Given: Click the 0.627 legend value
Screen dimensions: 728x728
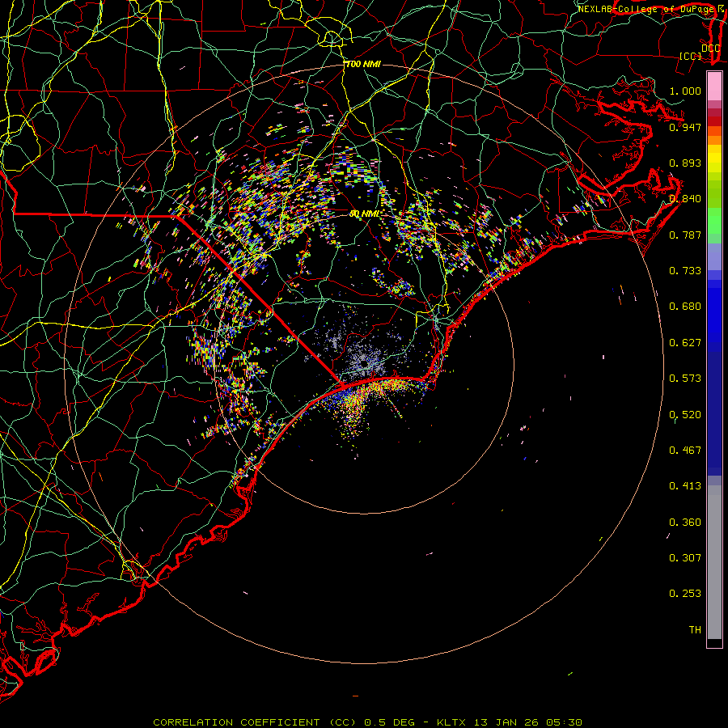Looking at the screenshot, I should click(685, 343).
